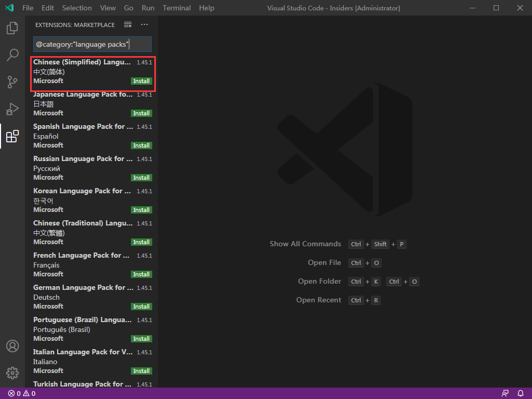The height and width of the screenshot is (399, 532).
Task: Install Russian Language Pack
Action: (141, 178)
